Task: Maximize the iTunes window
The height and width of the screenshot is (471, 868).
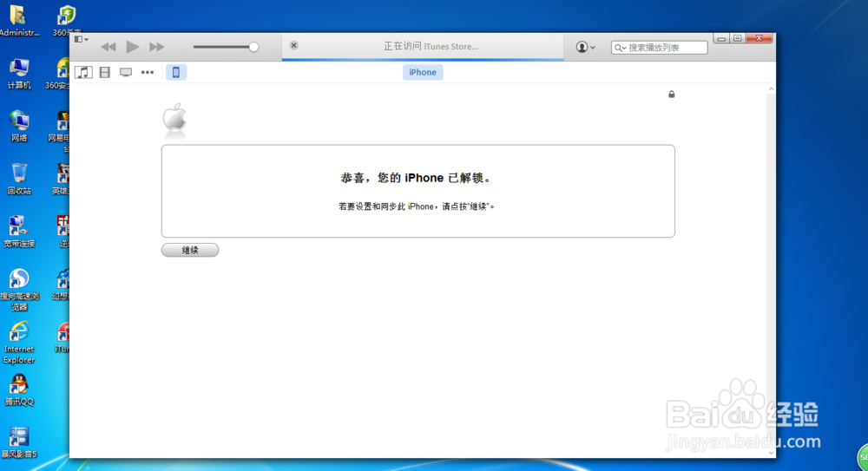Action: coord(737,38)
